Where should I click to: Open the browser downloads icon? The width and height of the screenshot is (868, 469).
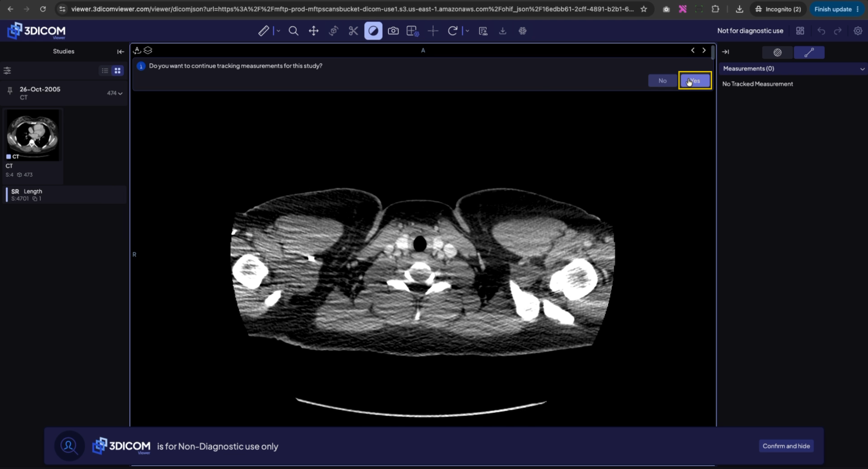(739, 9)
